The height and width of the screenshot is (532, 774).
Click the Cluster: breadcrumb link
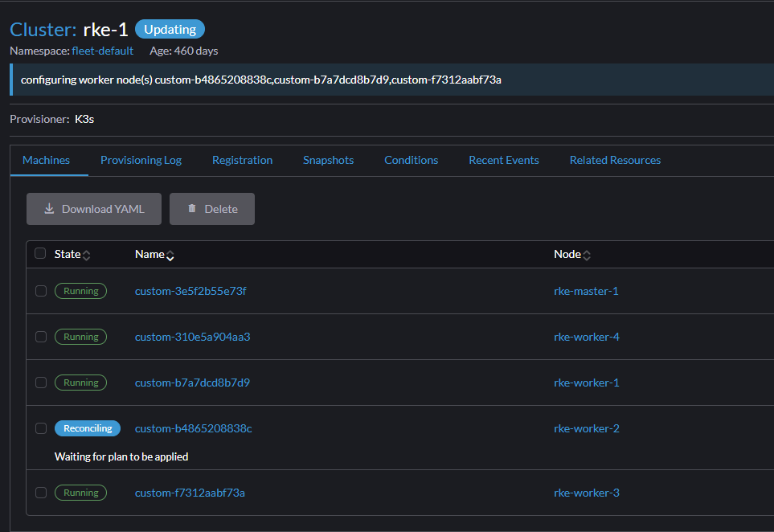tap(43, 30)
